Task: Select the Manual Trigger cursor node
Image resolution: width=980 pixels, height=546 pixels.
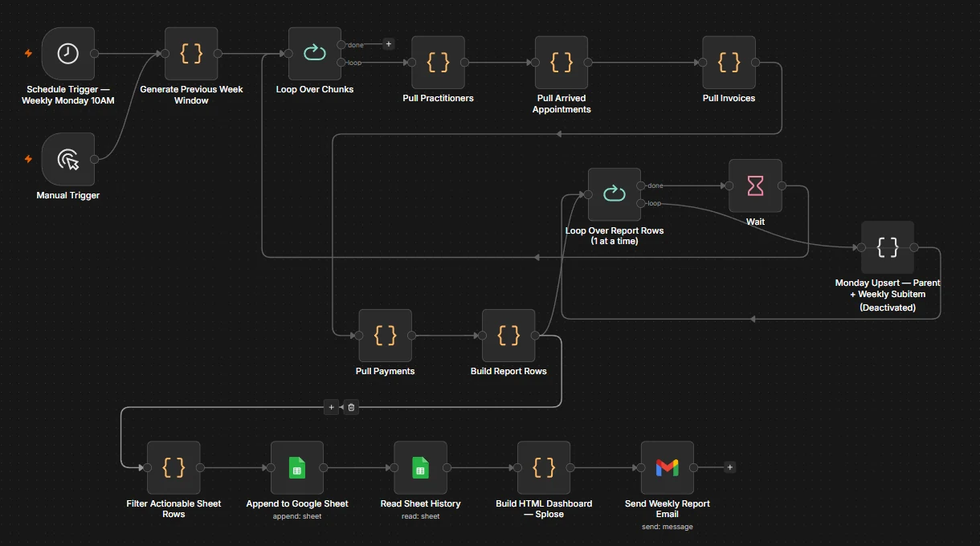Action: click(68, 160)
